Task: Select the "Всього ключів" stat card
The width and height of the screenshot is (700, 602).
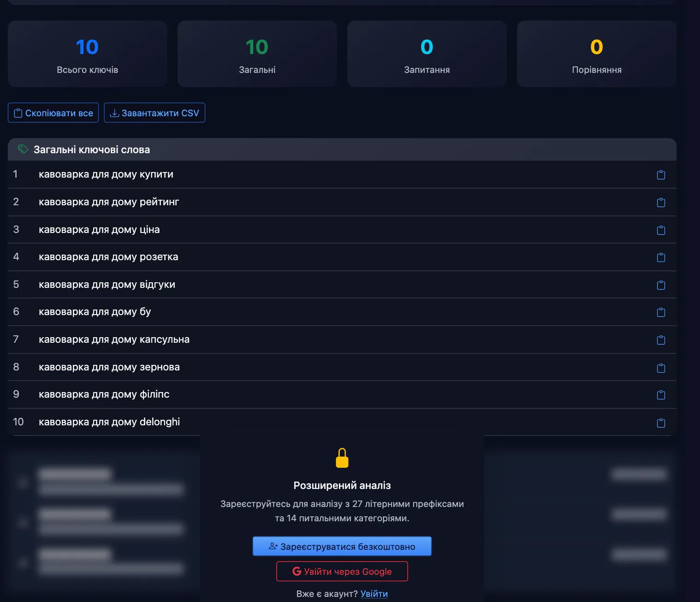Action: click(88, 54)
